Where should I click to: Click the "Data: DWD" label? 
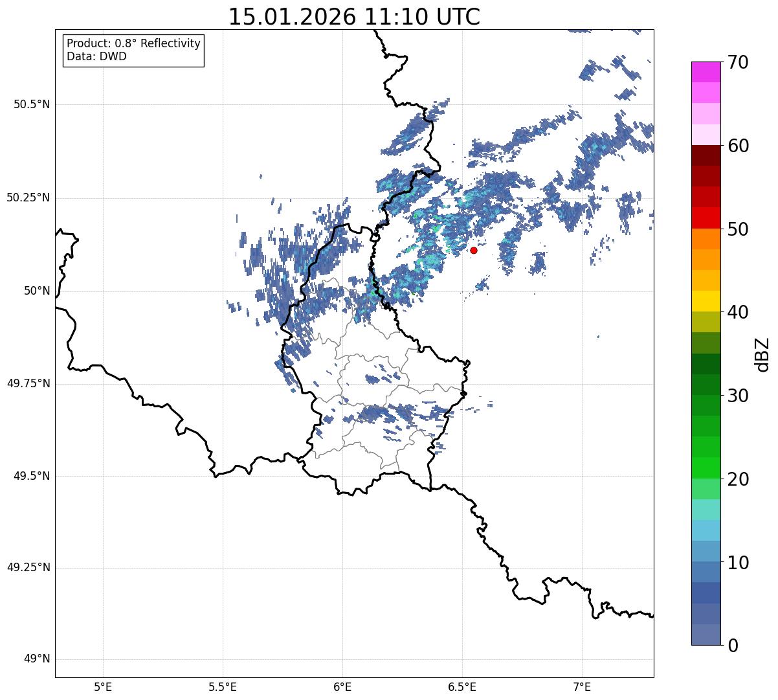coord(96,56)
